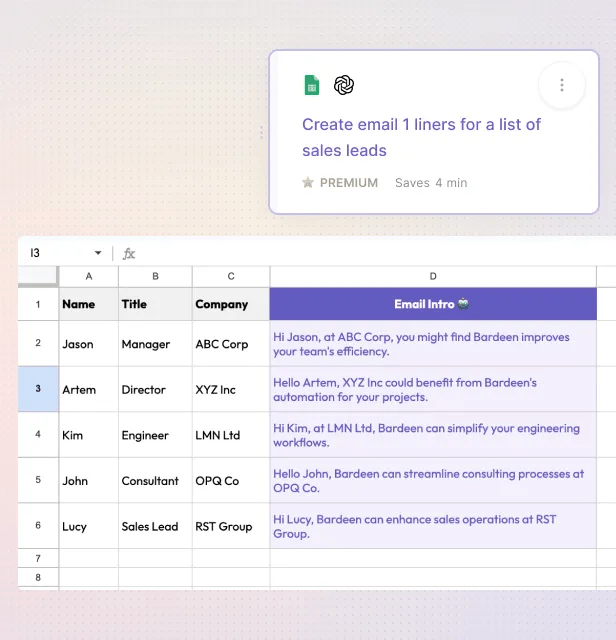
Task: Click the formula bar input area
Action: [x=376, y=253]
